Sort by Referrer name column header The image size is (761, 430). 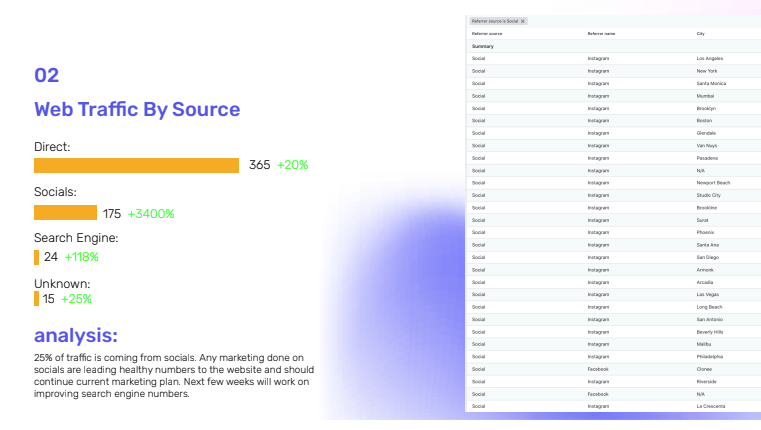(602, 34)
